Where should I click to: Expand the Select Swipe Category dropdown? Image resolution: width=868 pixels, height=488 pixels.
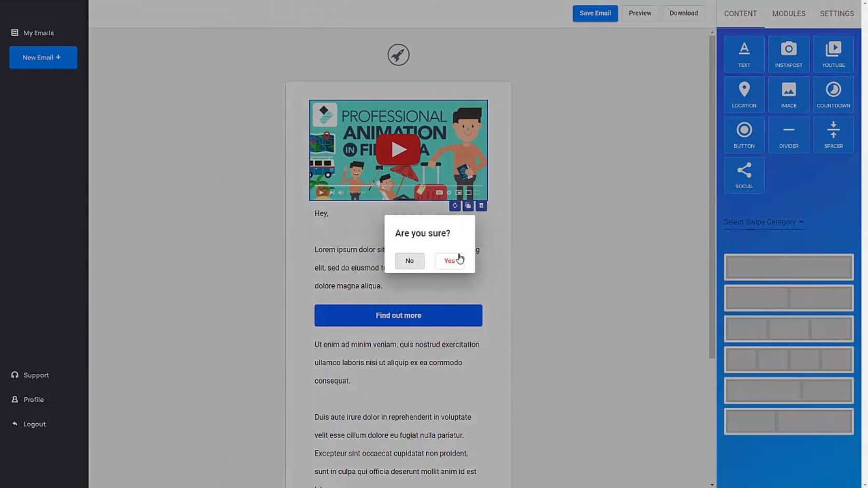click(x=764, y=222)
